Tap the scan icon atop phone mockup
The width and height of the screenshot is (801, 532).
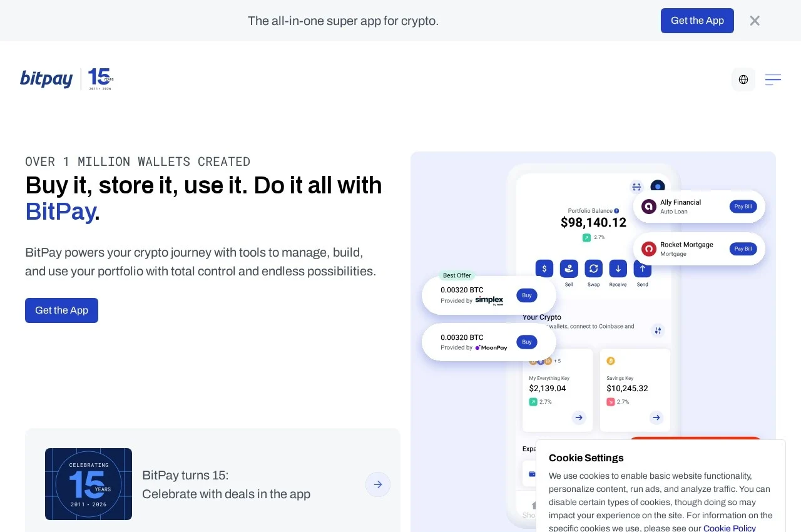coord(637,187)
